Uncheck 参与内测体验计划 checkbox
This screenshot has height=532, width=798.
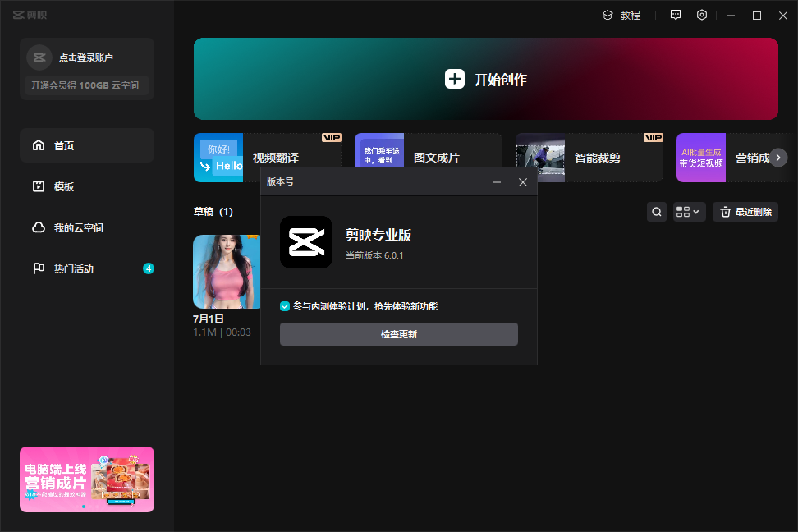(285, 306)
